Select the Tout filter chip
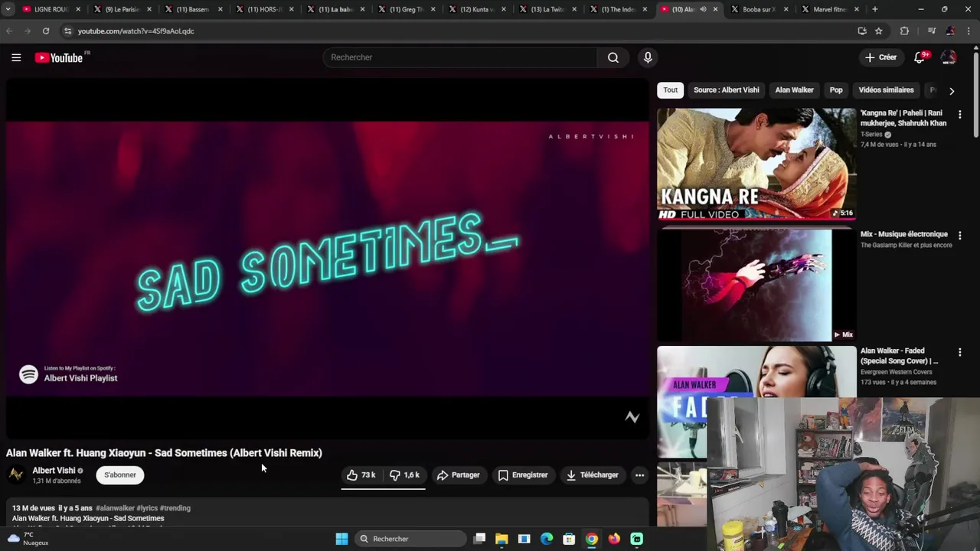Image resolution: width=980 pixels, height=551 pixels. pyautogui.click(x=670, y=90)
